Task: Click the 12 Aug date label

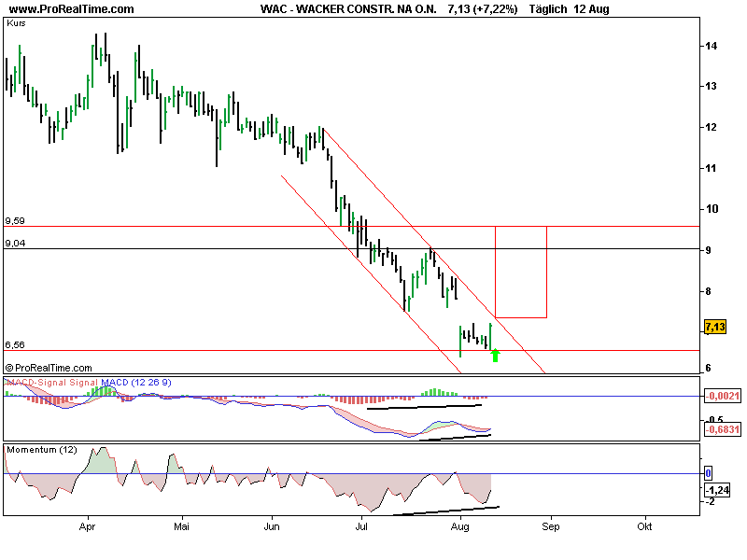Action: point(591,9)
